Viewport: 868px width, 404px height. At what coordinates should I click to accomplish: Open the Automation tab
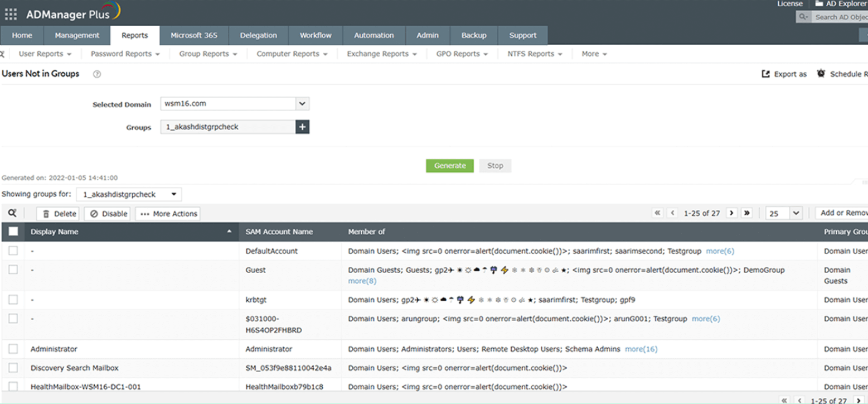click(x=374, y=35)
